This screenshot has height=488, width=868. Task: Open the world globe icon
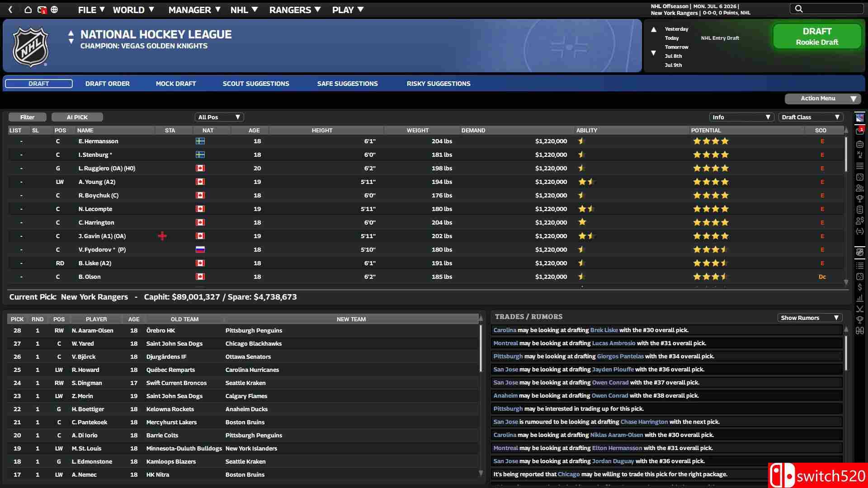click(55, 9)
